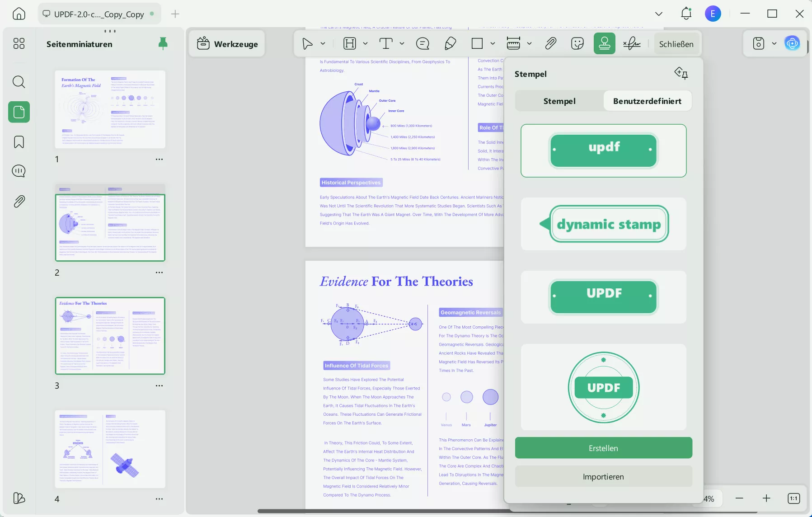Open page 4 thumbnail
812x517 pixels.
tap(110, 449)
